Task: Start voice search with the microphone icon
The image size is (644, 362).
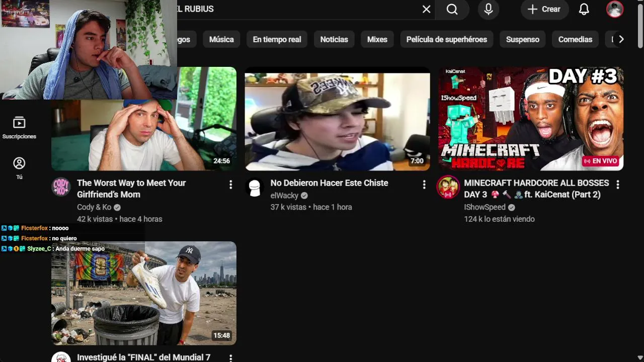Action: pos(488,9)
